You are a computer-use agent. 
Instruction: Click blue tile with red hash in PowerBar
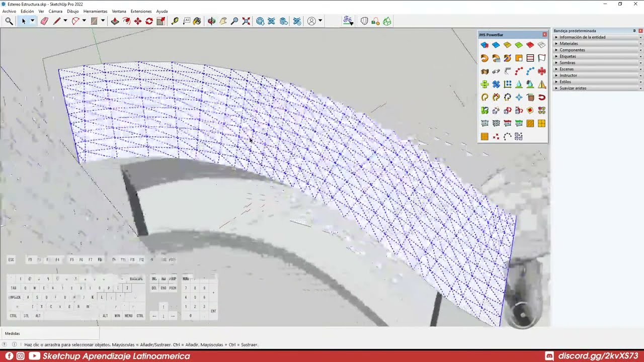pyautogui.click(x=485, y=45)
